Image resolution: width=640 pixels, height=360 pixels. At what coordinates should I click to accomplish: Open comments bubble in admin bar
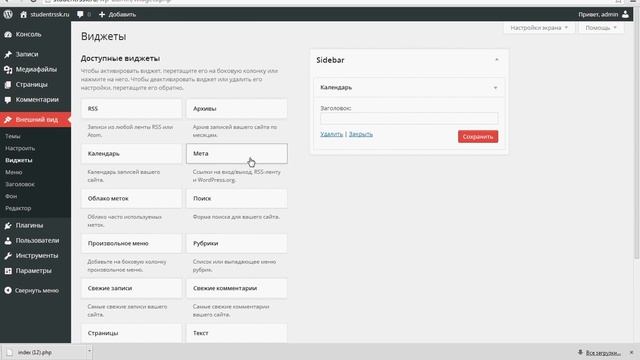80,14
